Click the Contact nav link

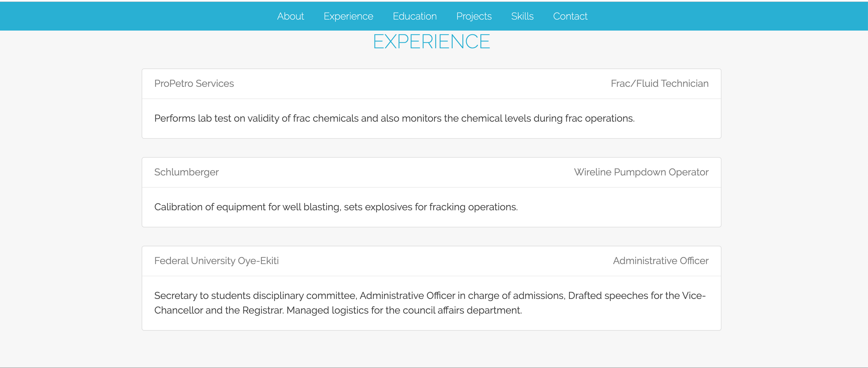[x=570, y=16]
